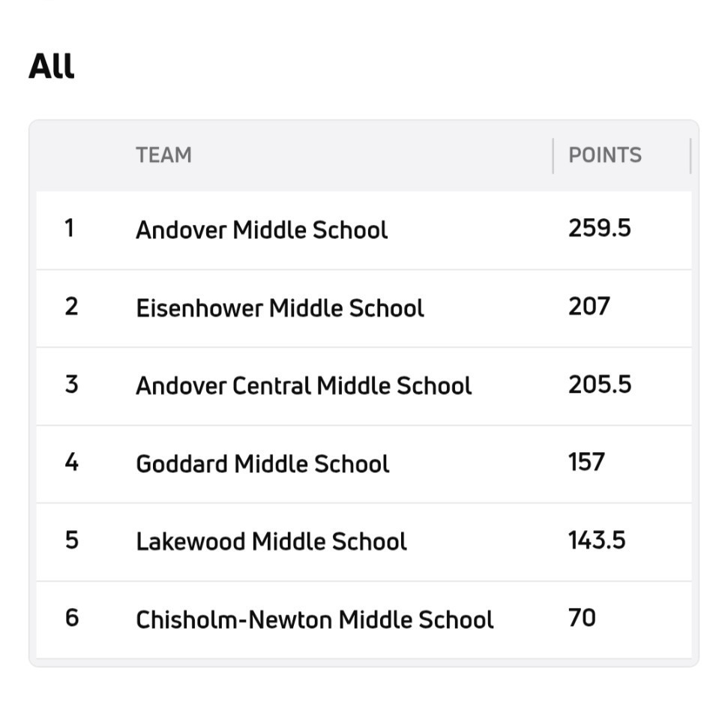Viewport: 728px width, 728px height.
Task: Click rank number 3 in table
Action: pos(71,385)
